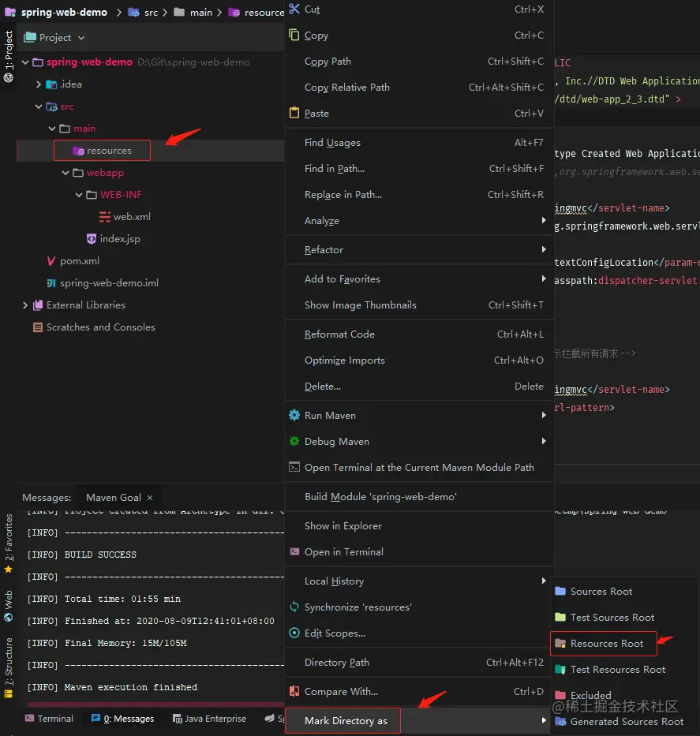700x736 pixels.
Task: Switch to Maven Goal tab
Action: (x=114, y=498)
